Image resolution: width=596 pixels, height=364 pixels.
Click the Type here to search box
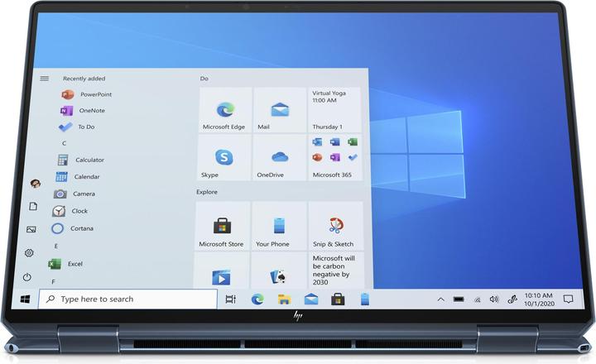click(x=127, y=299)
